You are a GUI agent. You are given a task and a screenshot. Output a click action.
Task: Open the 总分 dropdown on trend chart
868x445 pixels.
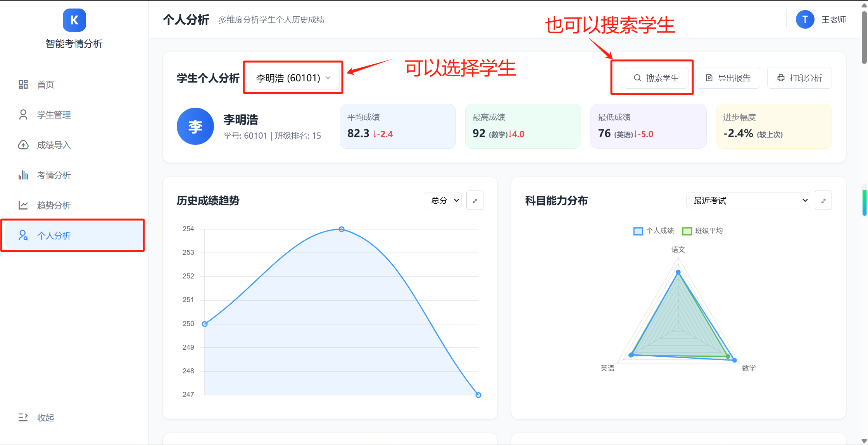pyautogui.click(x=442, y=200)
